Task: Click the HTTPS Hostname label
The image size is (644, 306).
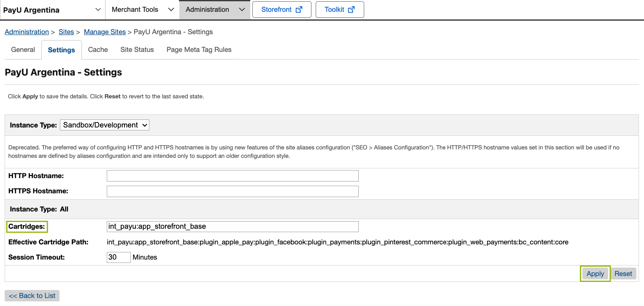Action: coord(38,191)
